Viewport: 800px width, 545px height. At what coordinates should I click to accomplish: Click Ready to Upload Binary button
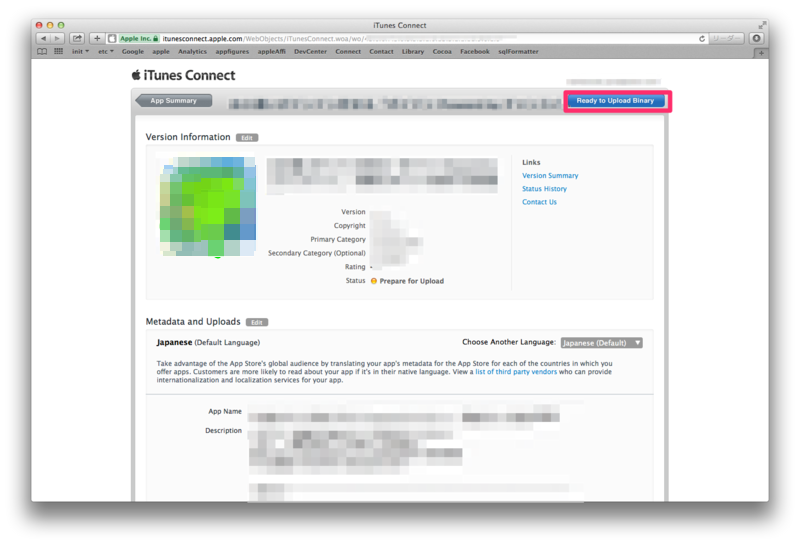coord(615,101)
